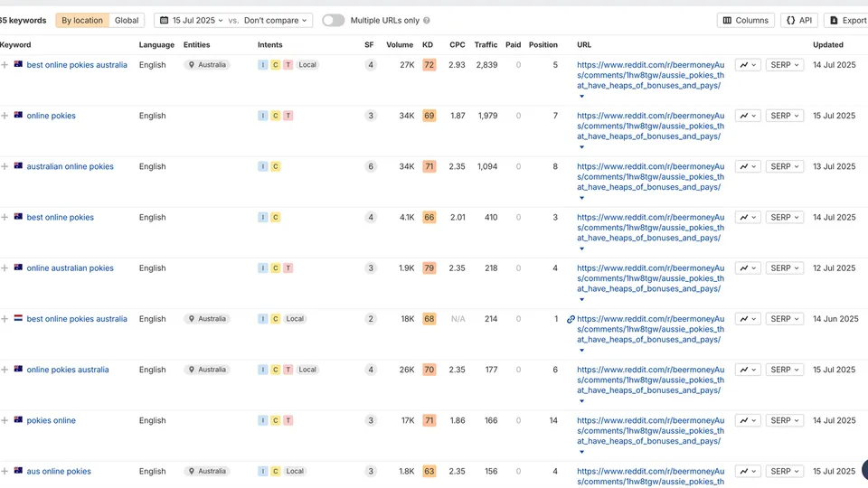Open the API button

[799, 21]
